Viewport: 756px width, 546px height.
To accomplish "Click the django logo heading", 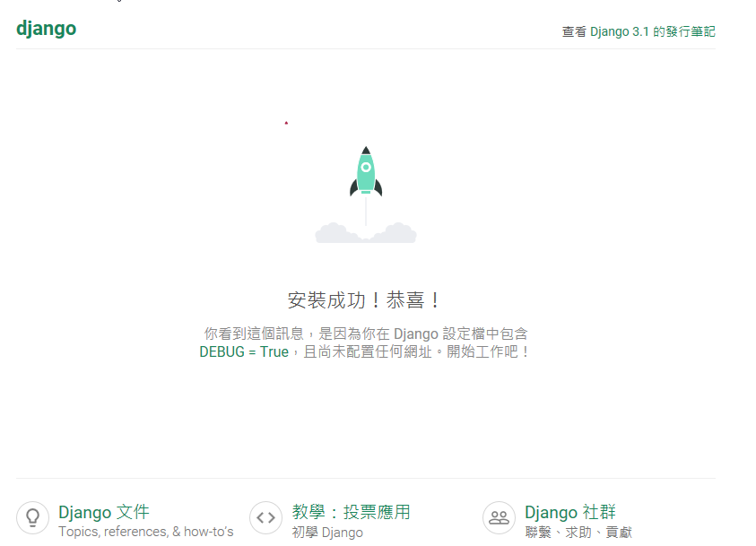I will click(47, 29).
